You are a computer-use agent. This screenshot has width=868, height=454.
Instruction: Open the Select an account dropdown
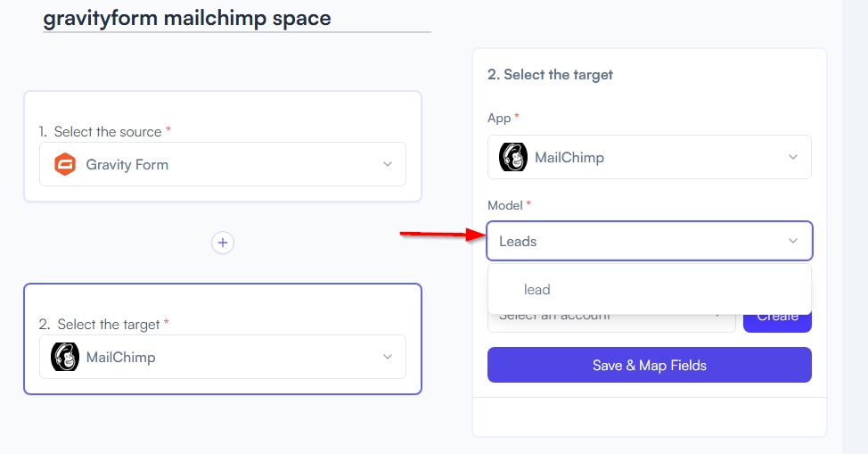click(611, 321)
